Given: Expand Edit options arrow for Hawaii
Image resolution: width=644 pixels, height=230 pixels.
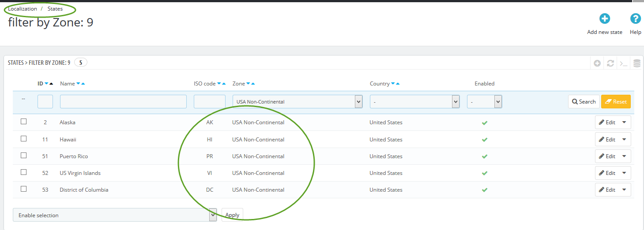Looking at the screenshot, I should click(624, 140).
